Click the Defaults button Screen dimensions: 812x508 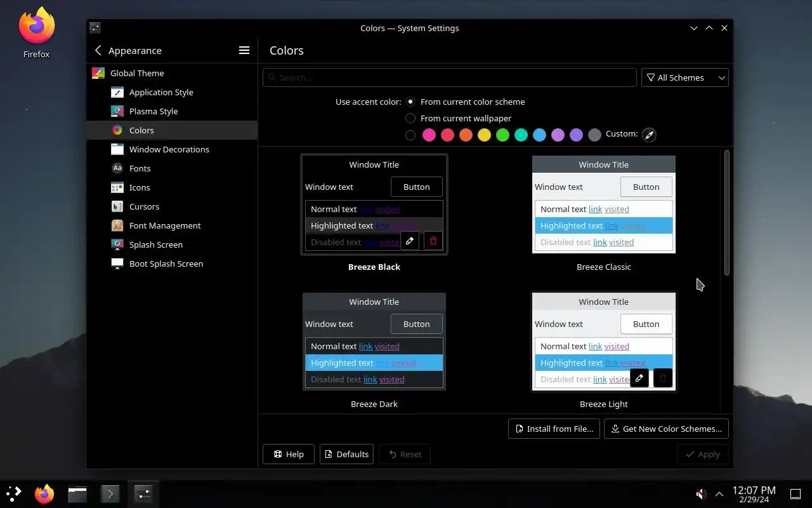[346, 454]
